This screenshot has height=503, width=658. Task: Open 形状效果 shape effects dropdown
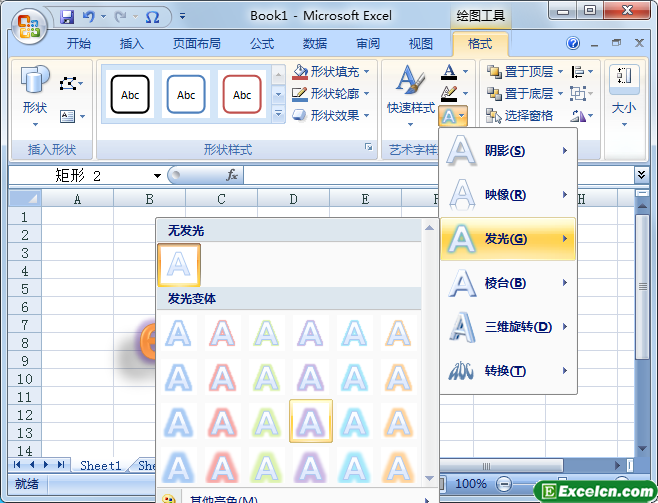(331, 115)
